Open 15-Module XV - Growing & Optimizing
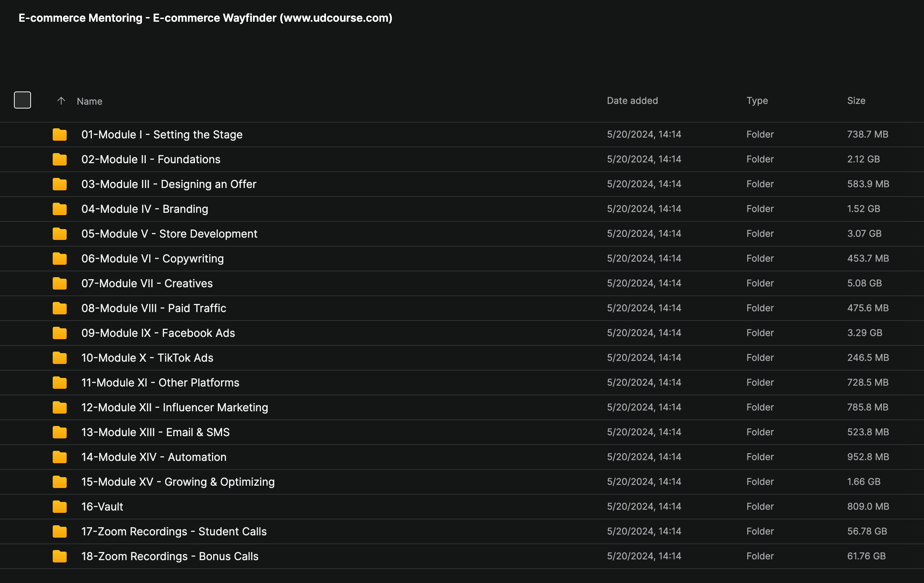Image resolution: width=924 pixels, height=583 pixels. 178,482
